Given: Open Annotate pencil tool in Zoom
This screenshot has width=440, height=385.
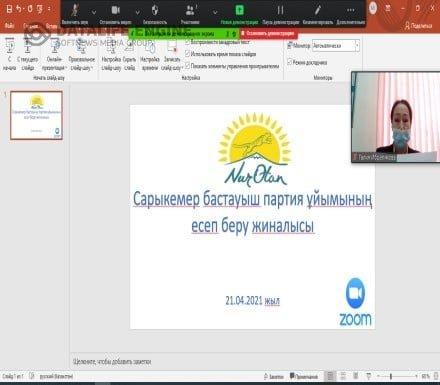Looking at the screenshot, I should pyautogui.click(x=318, y=13).
